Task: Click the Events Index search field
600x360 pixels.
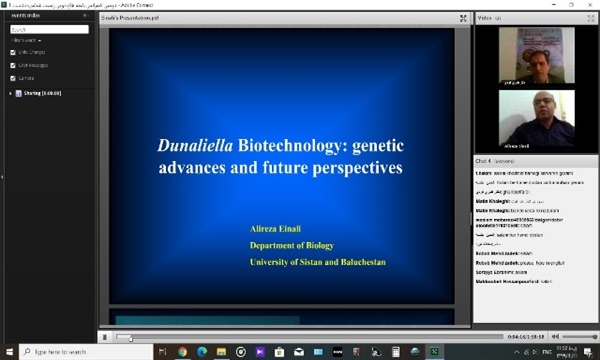Action: click(x=49, y=29)
